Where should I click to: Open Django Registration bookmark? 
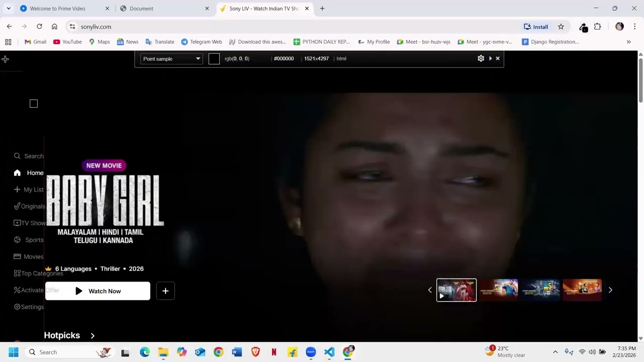pyautogui.click(x=550, y=42)
